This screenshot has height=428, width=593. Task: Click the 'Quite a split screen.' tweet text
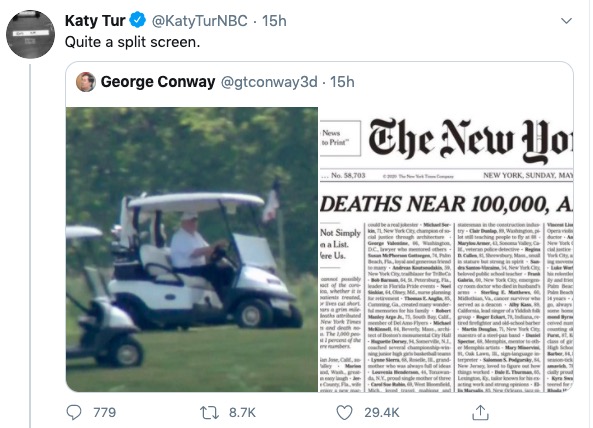click(132, 42)
